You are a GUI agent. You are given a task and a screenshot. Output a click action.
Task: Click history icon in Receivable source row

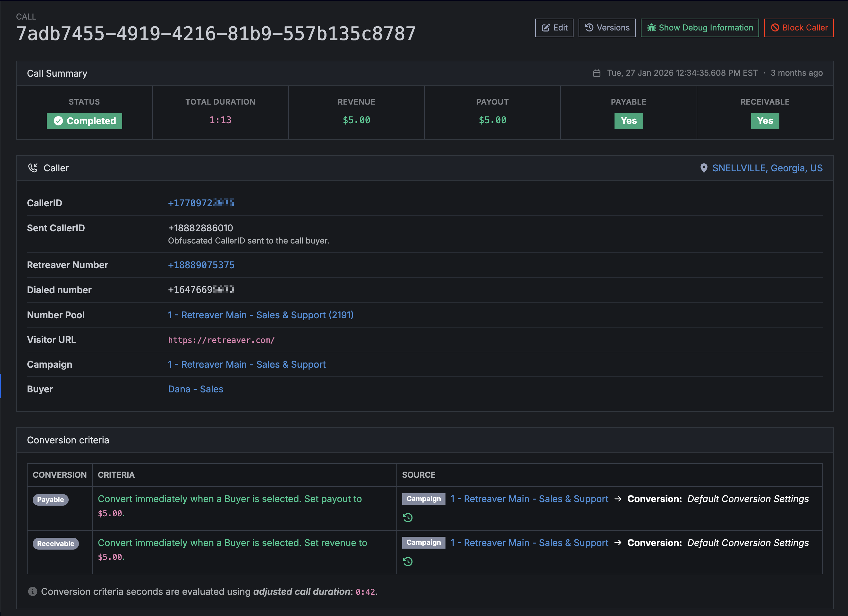408,561
